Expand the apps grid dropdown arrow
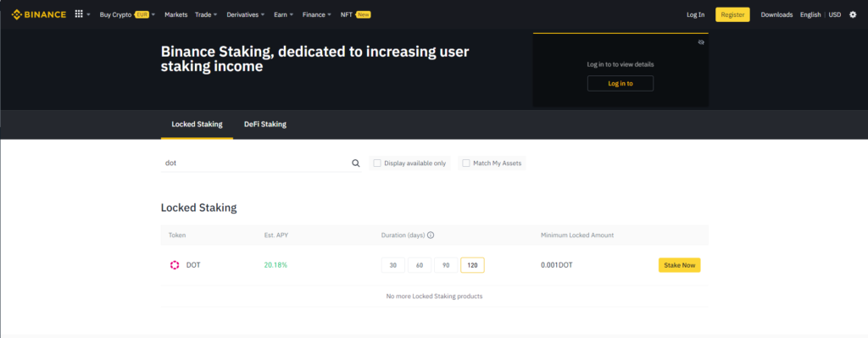The height and width of the screenshot is (338, 868). click(x=88, y=15)
